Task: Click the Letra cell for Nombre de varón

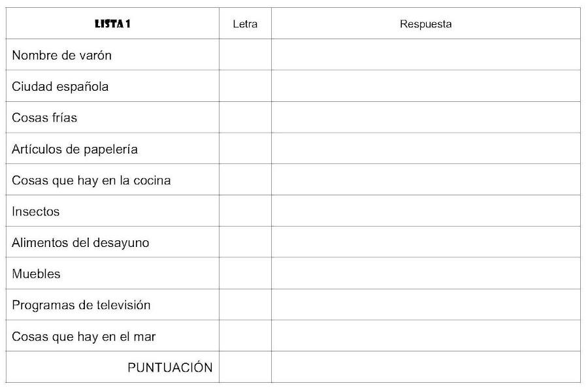Action: pyautogui.click(x=245, y=55)
